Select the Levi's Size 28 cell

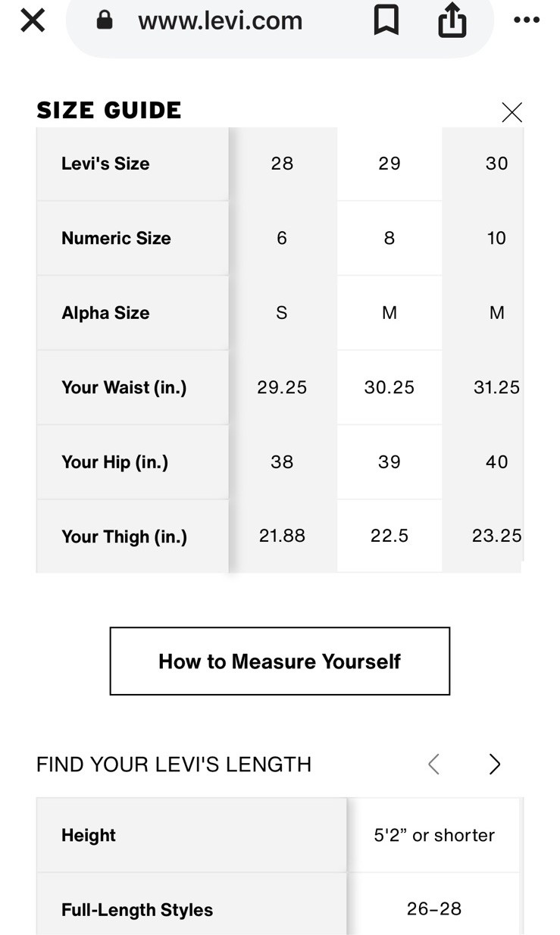pos(282,164)
